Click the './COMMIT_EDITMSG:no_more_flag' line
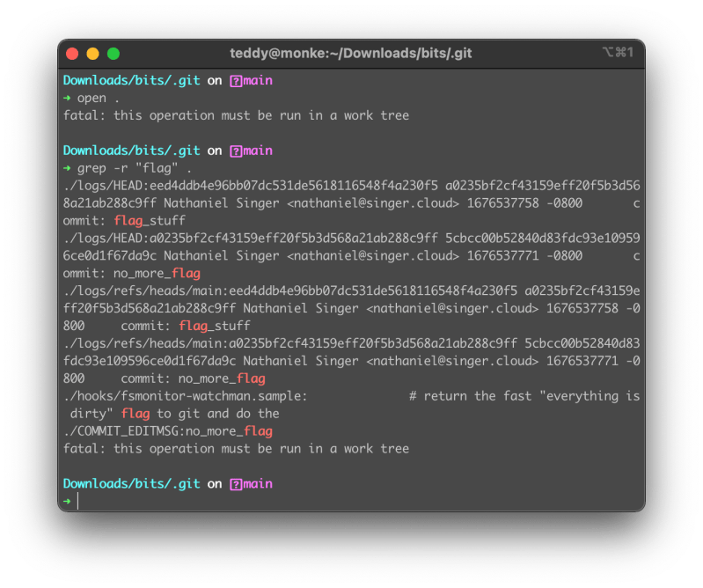703x588 pixels. pyautogui.click(x=168, y=431)
